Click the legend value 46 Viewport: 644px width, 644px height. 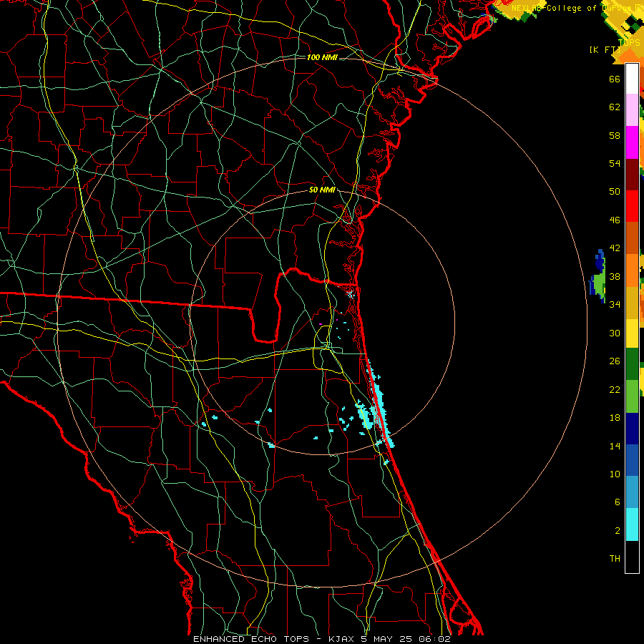coord(615,220)
